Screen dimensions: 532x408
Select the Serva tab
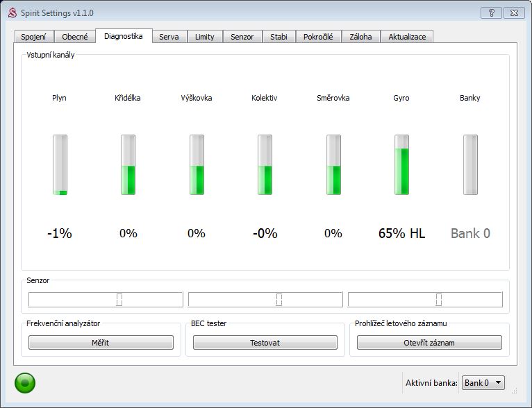169,37
